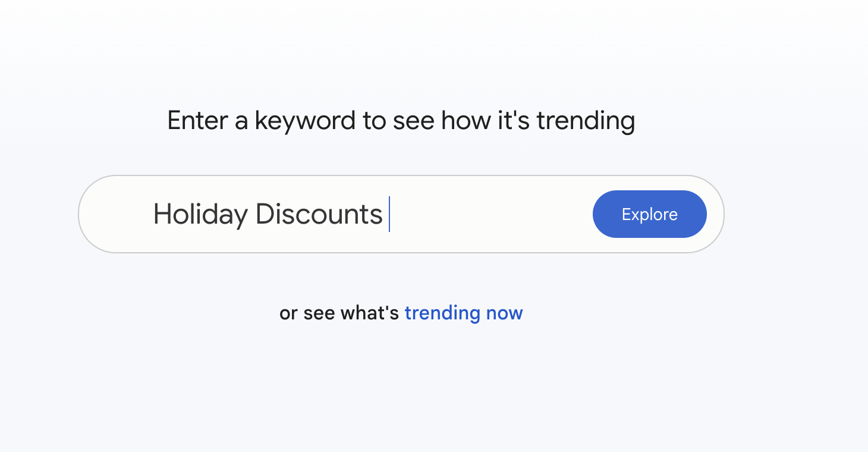Click the word Enter in the heading
Viewport: 868px width, 452px height.
[198, 121]
